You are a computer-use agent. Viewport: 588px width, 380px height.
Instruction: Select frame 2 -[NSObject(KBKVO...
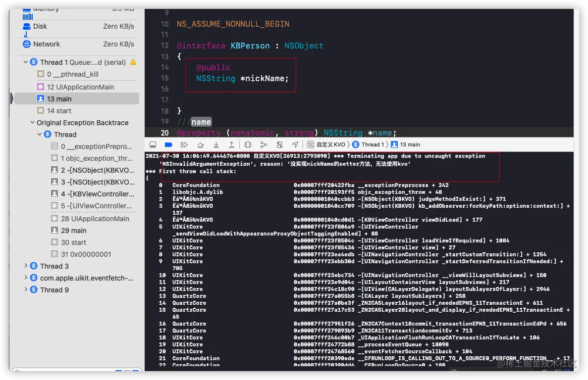pyautogui.click(x=93, y=170)
